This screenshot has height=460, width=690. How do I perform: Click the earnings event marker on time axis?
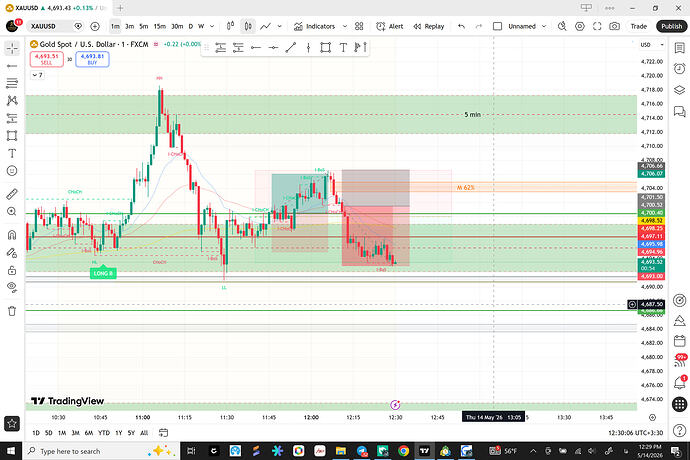click(395, 405)
